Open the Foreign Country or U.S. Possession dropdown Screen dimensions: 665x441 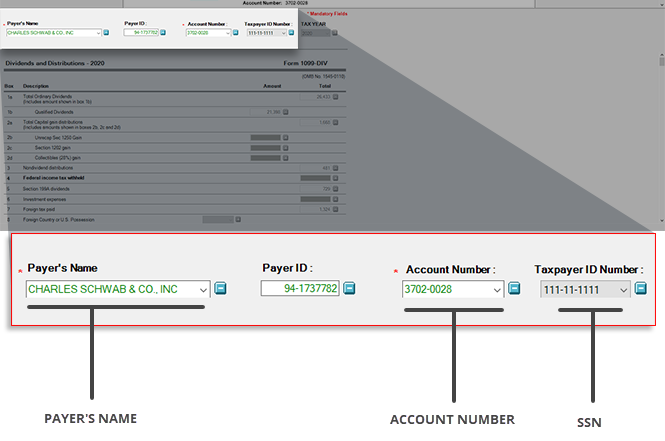click(x=231, y=220)
